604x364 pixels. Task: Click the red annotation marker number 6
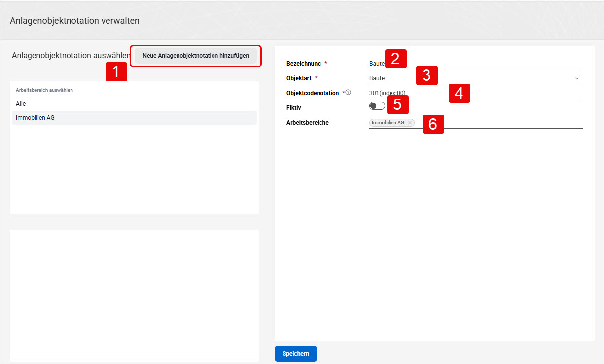(x=433, y=125)
